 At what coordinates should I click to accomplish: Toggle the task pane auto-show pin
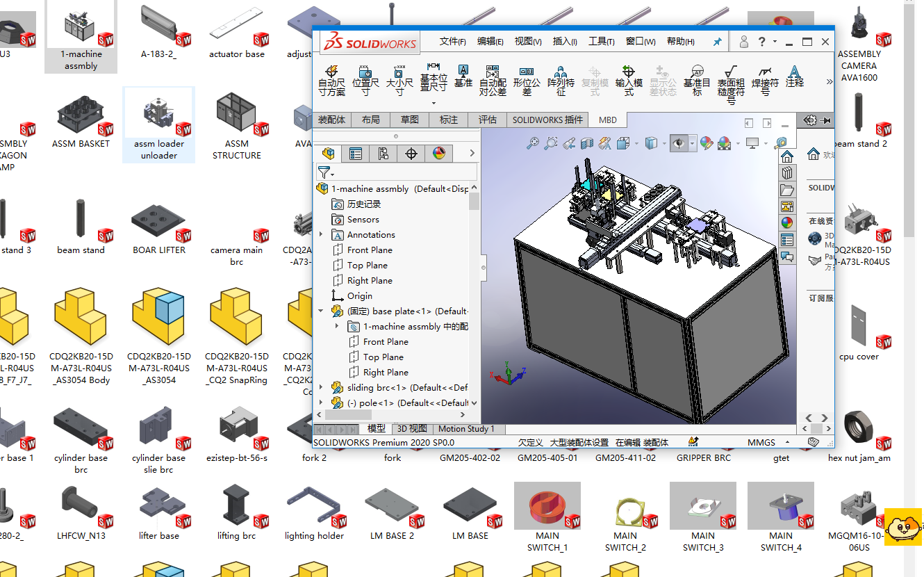[x=826, y=120]
